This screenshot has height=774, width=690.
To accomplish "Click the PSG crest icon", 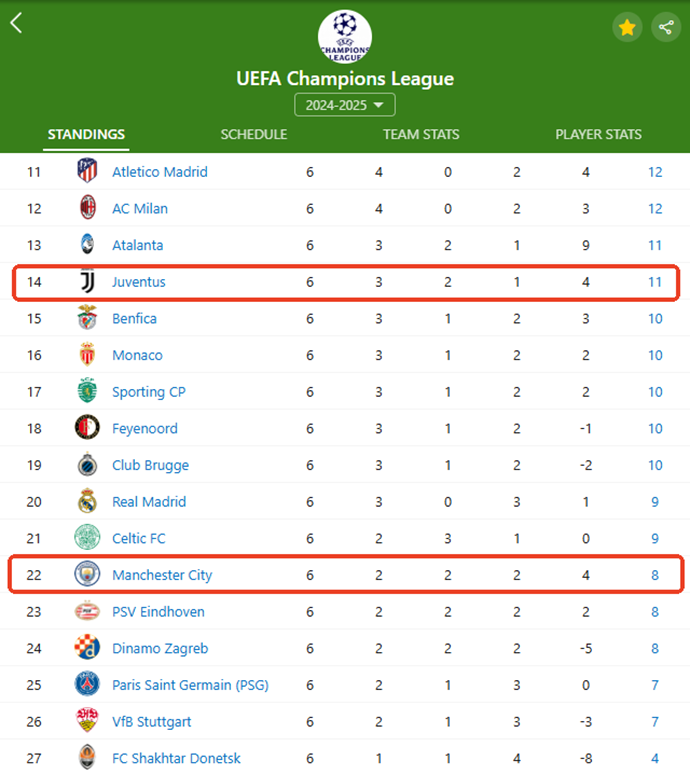I will (87, 684).
